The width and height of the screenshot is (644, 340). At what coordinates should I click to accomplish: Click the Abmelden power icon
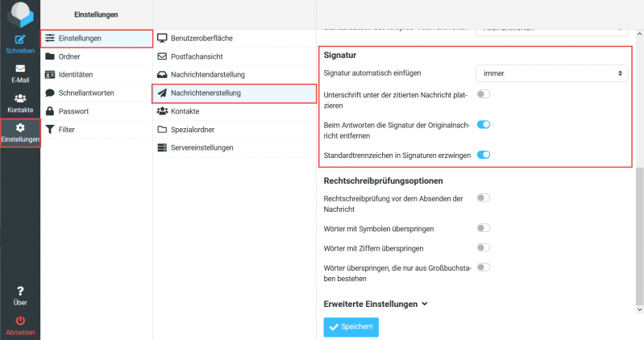click(20, 321)
